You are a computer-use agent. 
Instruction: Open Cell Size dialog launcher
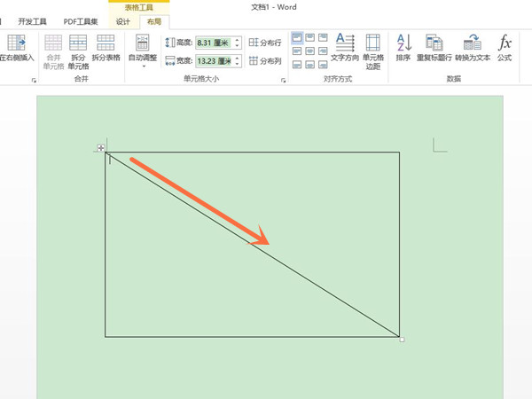[284, 80]
